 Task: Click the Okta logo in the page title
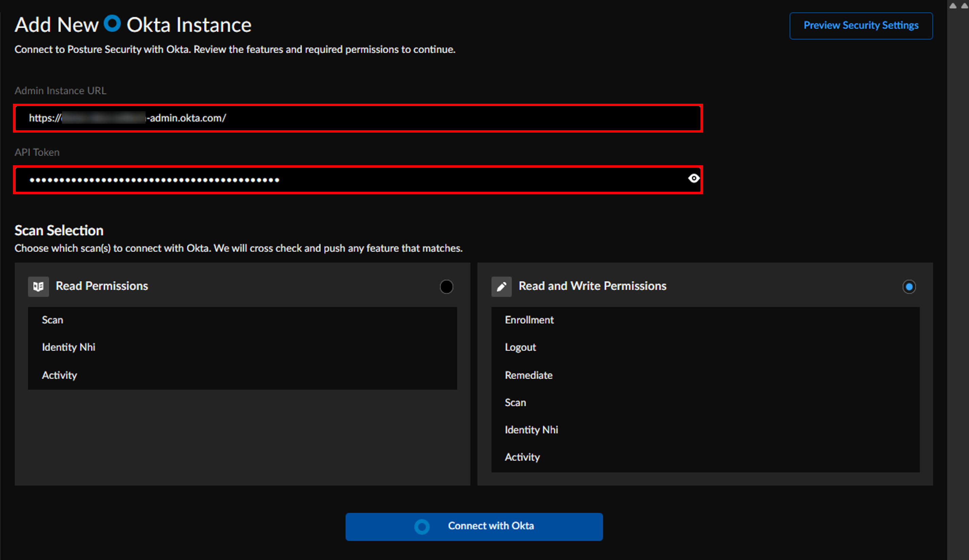pyautogui.click(x=112, y=23)
